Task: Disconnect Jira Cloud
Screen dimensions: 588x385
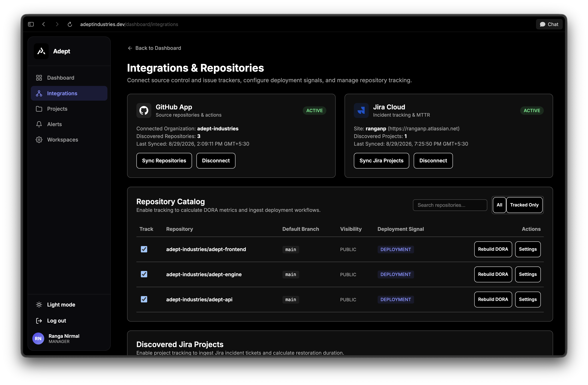Action: tap(433, 161)
